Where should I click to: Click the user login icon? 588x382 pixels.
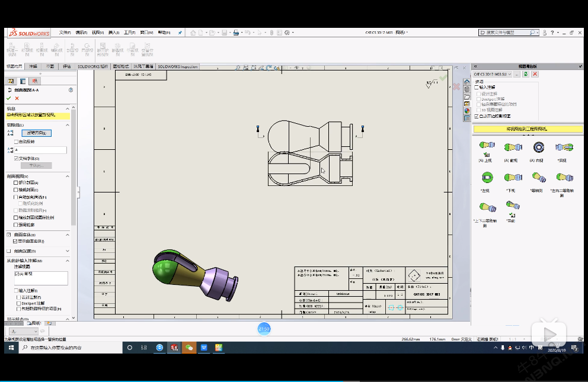545,33
